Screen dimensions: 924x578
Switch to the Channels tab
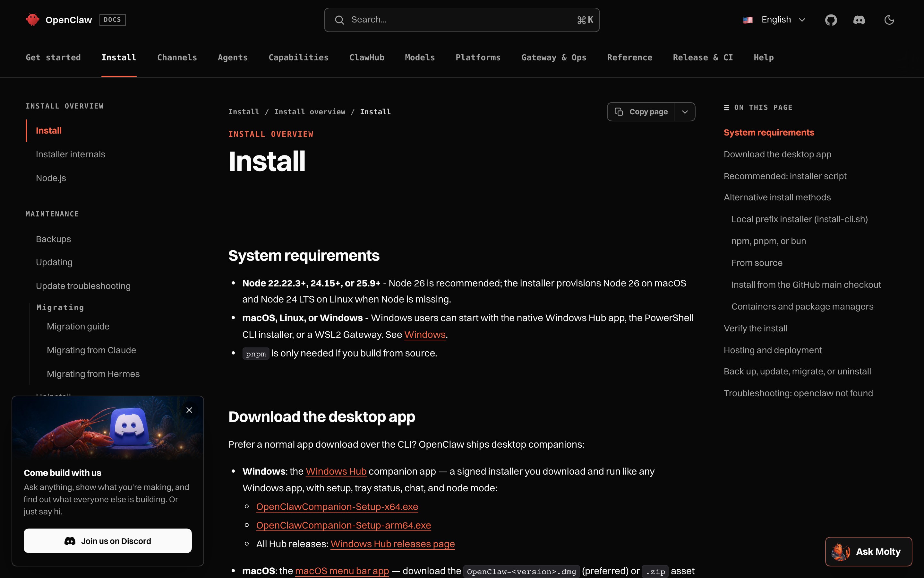pos(177,57)
